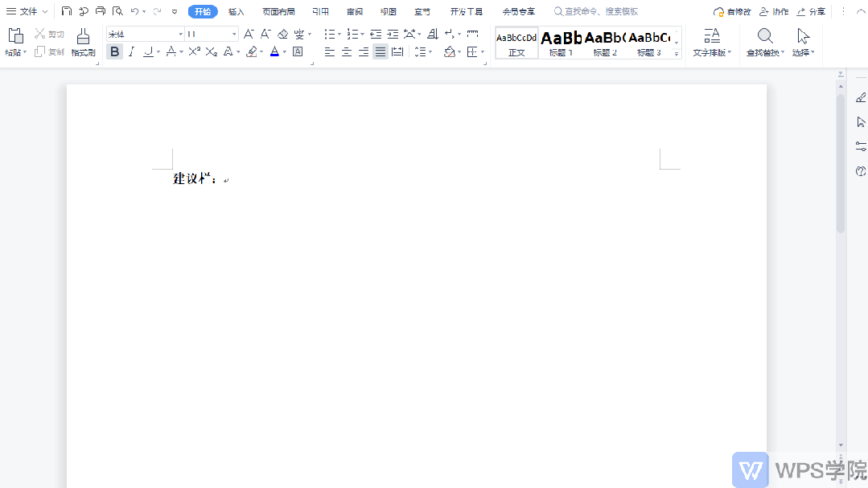
Task: Expand the styles gallery list
Action: [x=677, y=53]
